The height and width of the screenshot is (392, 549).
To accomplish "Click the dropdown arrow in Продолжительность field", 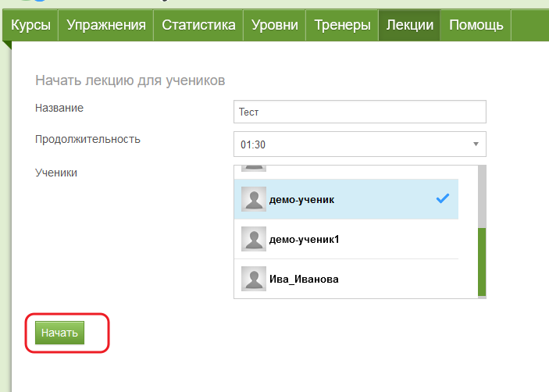I will coord(476,144).
